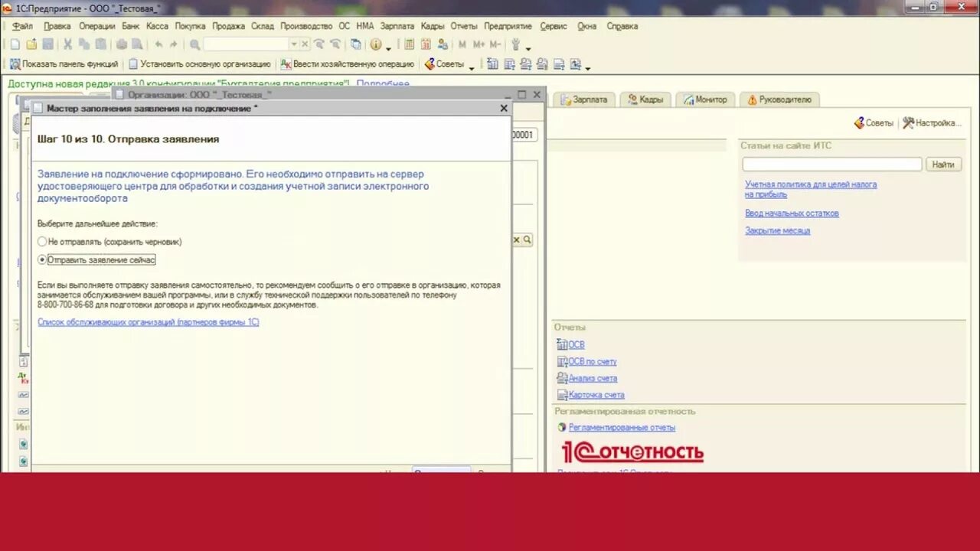Open the search combo box dropdown arrow

(293, 44)
